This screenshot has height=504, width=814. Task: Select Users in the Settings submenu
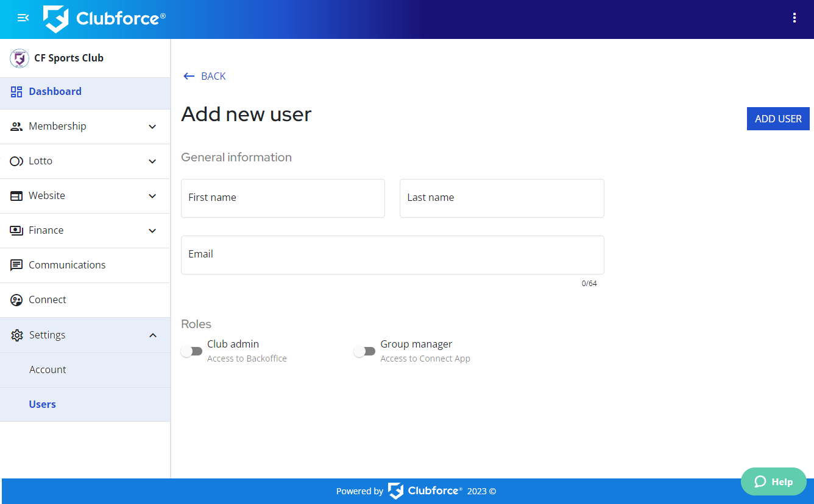(x=43, y=404)
